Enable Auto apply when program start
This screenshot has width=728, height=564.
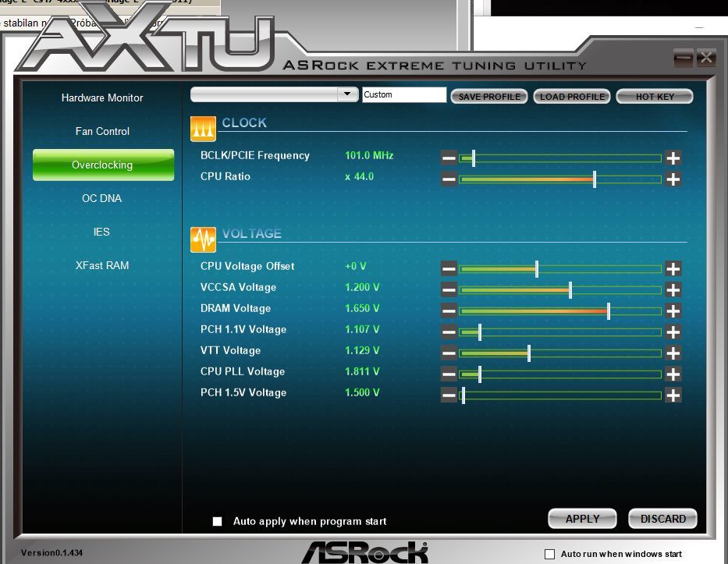point(217,521)
